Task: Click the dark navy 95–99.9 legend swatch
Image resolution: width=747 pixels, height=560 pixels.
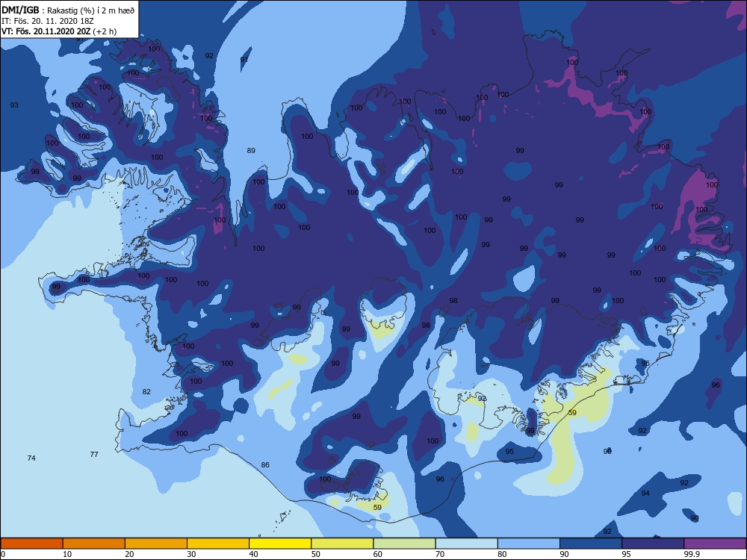Action: pyautogui.click(x=653, y=544)
